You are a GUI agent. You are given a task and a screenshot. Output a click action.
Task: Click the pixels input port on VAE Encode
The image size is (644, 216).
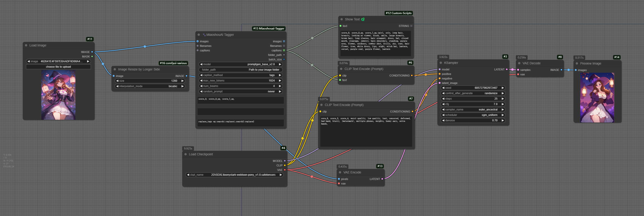point(339,179)
